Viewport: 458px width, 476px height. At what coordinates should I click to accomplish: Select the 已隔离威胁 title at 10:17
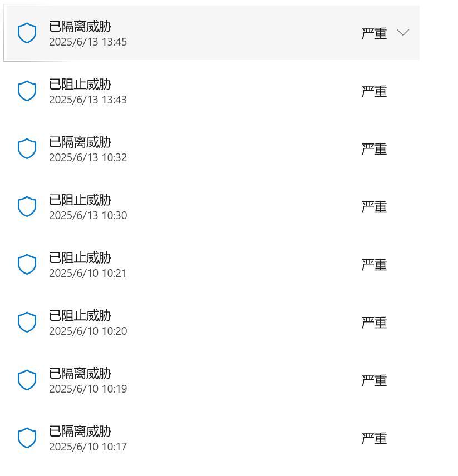point(80,432)
